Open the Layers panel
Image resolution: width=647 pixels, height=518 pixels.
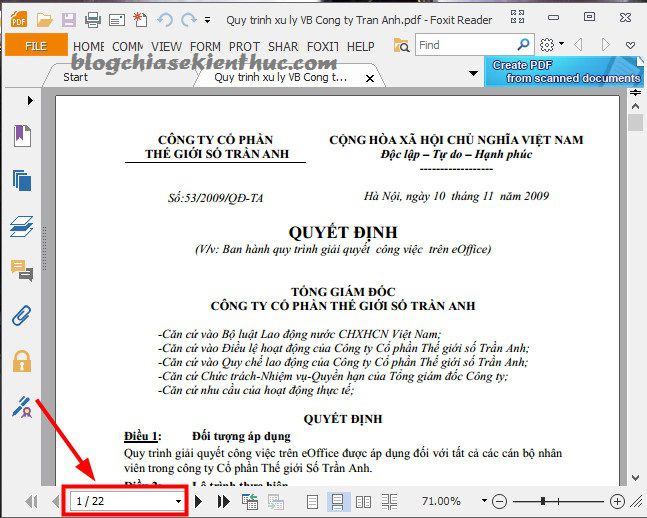pyautogui.click(x=22, y=226)
